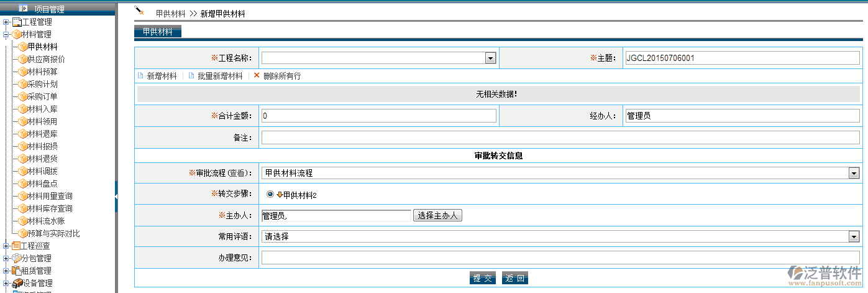Click the 材料管理 folder icon

click(17, 34)
